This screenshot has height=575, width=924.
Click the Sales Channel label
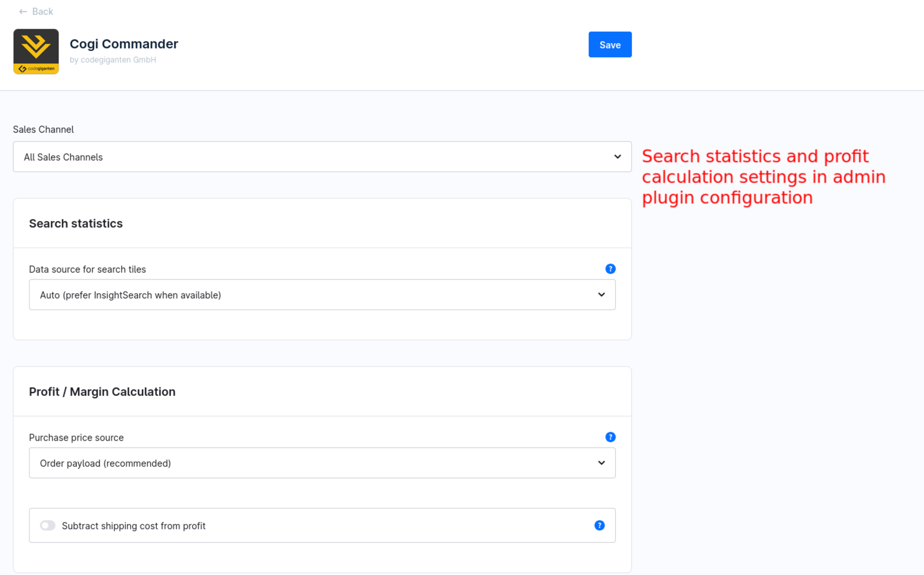pyautogui.click(x=43, y=129)
